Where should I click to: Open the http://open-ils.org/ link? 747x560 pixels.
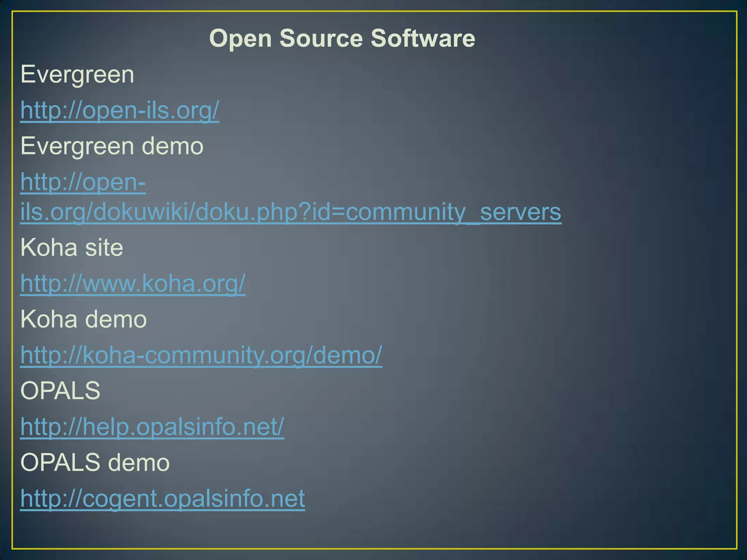click(120, 110)
